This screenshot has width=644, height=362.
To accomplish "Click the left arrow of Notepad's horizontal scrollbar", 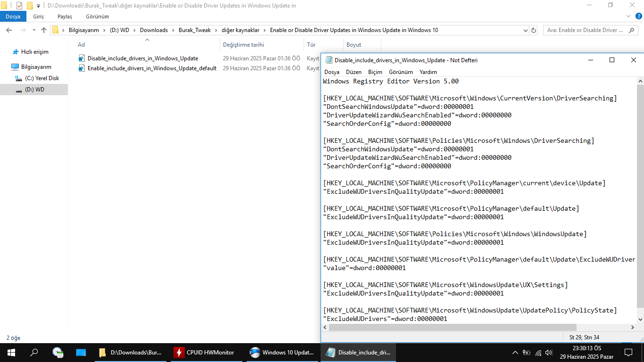I will (x=325, y=327).
